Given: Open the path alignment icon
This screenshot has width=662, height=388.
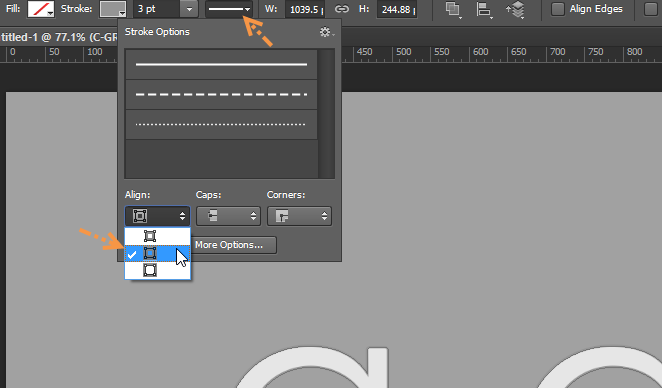Looking at the screenshot, I should [484, 9].
